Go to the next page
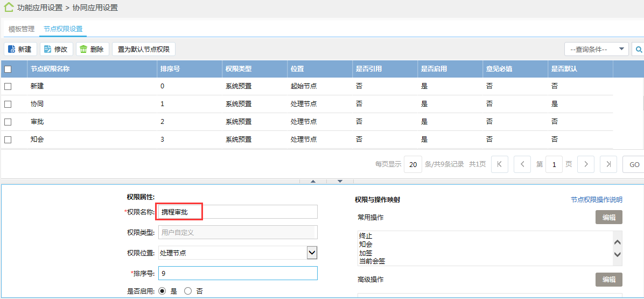The image size is (644, 299). 586,164
